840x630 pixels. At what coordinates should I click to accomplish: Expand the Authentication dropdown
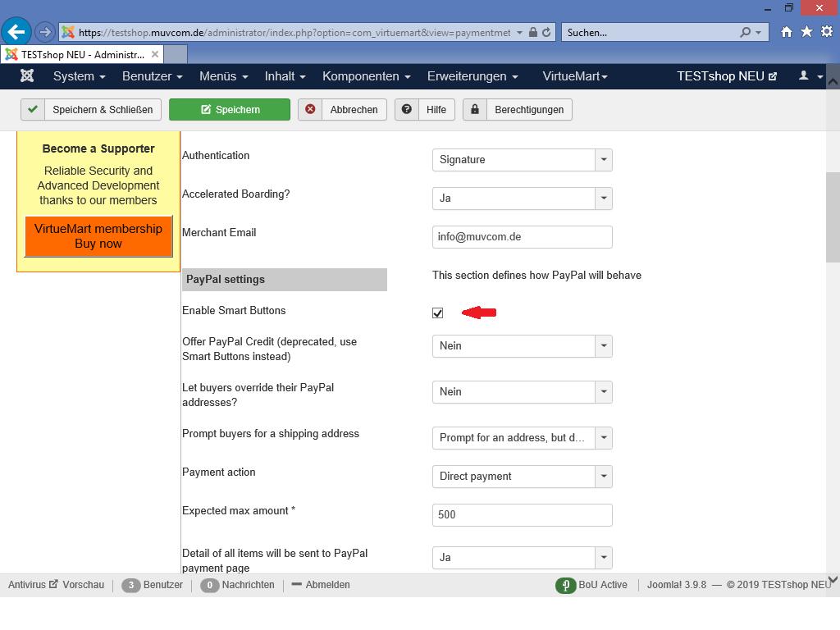click(x=522, y=160)
